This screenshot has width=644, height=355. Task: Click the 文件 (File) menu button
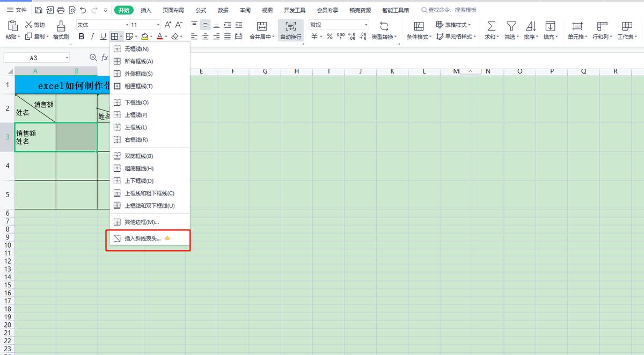click(x=17, y=10)
